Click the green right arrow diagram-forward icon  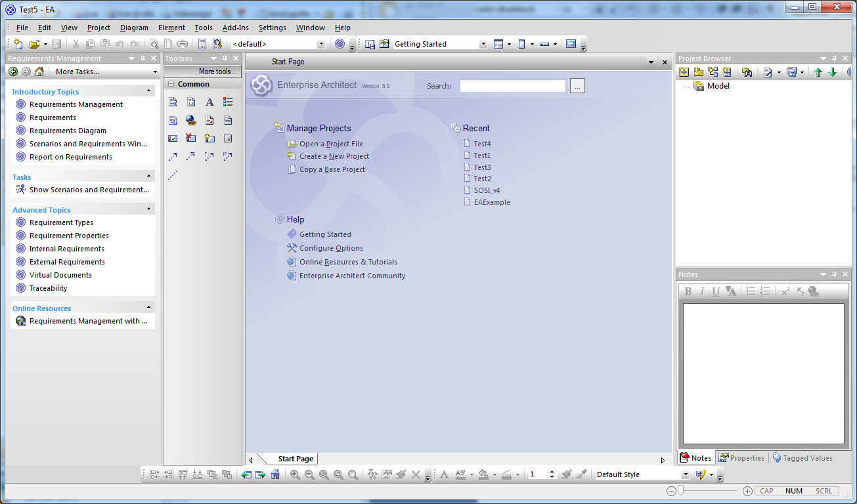tap(261, 474)
